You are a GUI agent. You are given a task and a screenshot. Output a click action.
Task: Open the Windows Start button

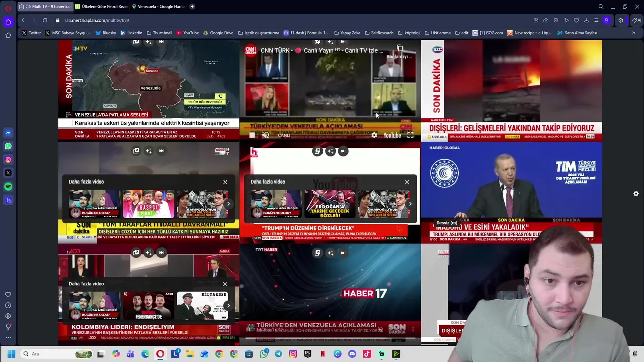coord(11,354)
